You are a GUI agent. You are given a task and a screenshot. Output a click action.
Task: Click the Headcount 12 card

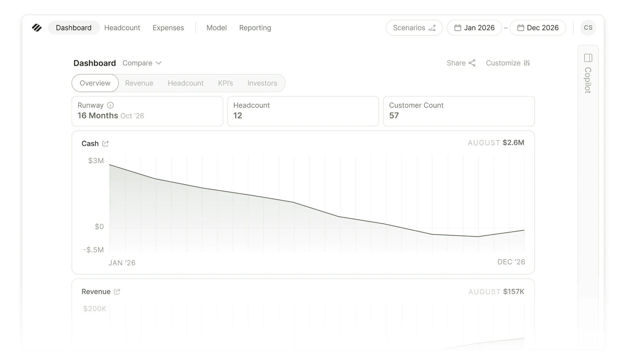click(303, 111)
